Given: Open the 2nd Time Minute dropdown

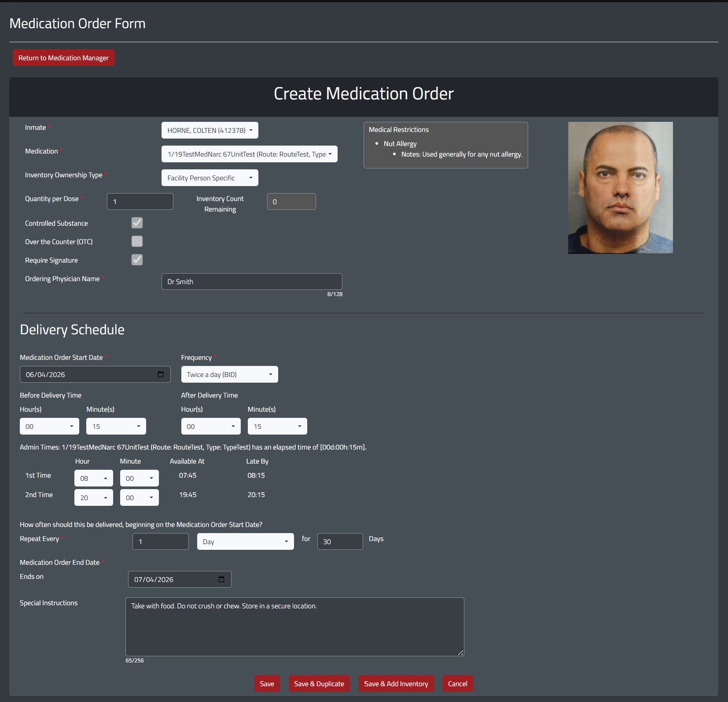Looking at the screenshot, I should pyautogui.click(x=139, y=497).
